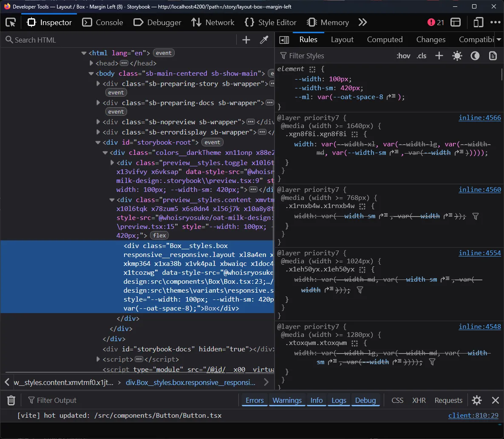Toggle the .cls class editor
Image resolution: width=504 pixels, height=439 pixels.
(x=421, y=56)
